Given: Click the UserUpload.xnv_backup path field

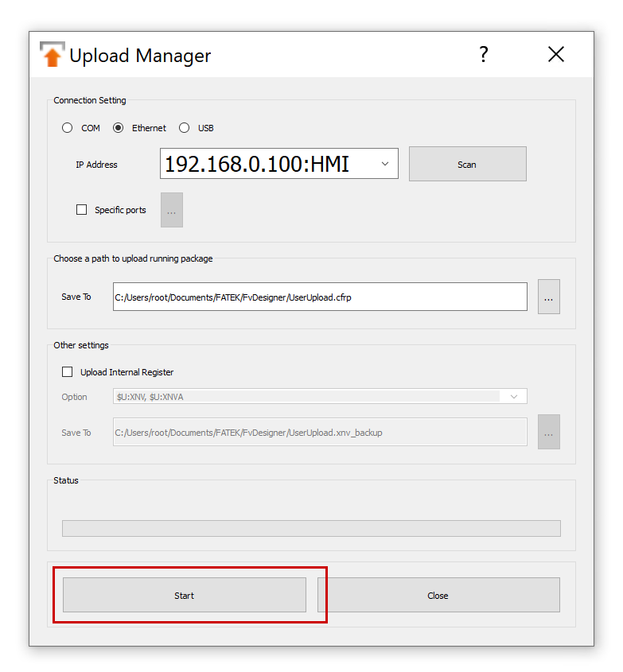Looking at the screenshot, I should point(319,433).
